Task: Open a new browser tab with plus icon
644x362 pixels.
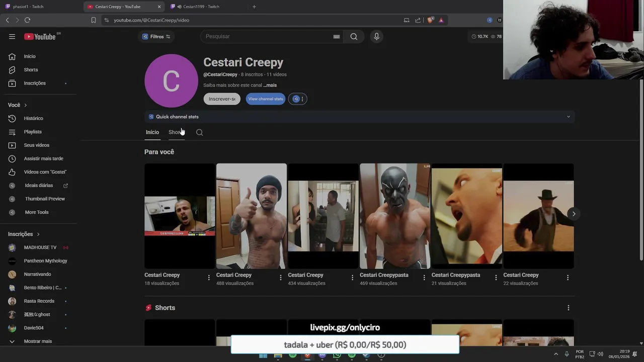Action: coord(254,7)
